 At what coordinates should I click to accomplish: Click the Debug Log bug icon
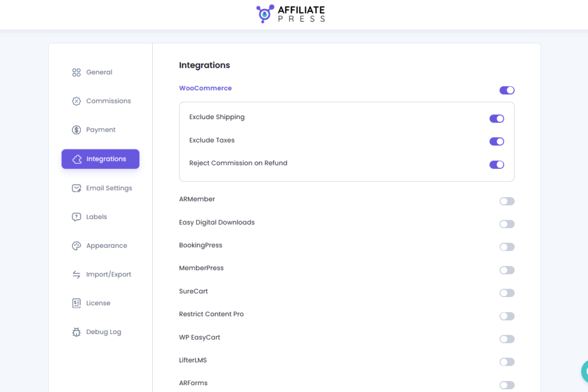point(76,332)
